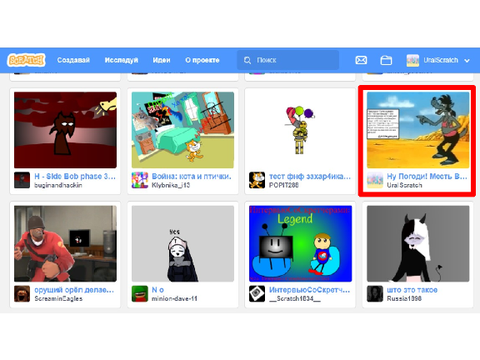The width and height of the screenshot is (480, 360).
Task: Expand the UralScratch account dropdown arrow
Action: [467, 61]
